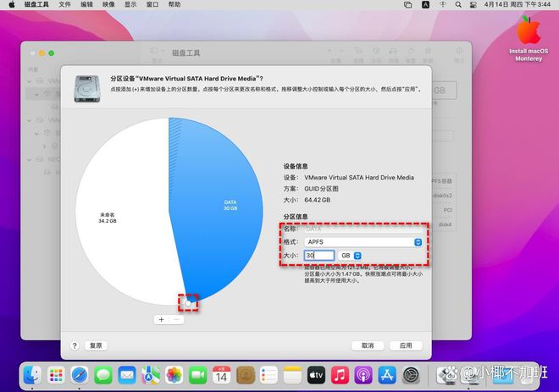Screen dimensions: 559x392
Task: Launch Safari from the Dock
Action: coord(80,375)
